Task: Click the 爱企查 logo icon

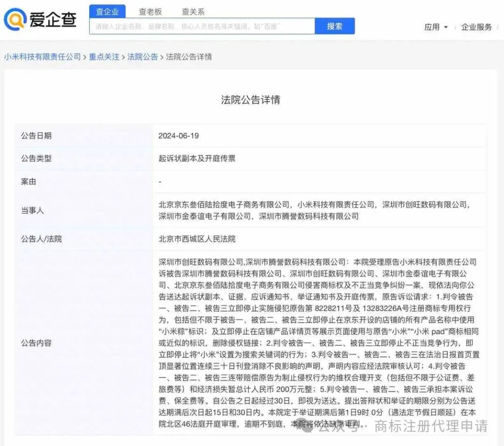Action: tap(14, 19)
